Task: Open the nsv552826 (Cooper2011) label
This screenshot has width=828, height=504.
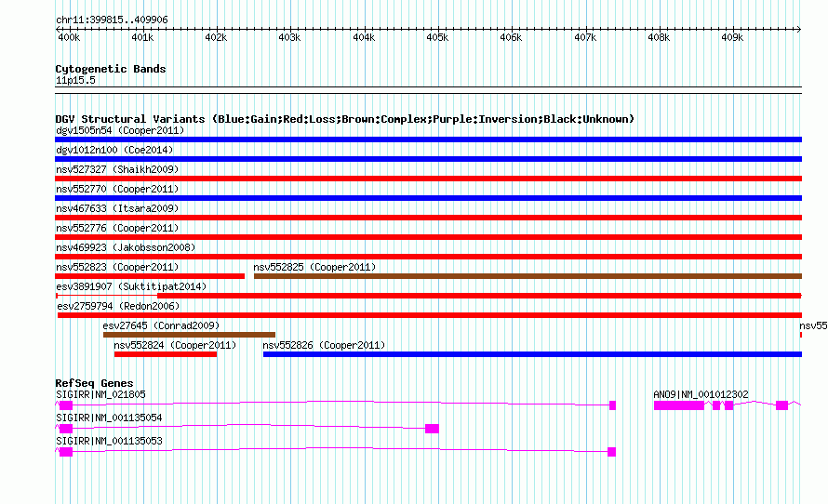Action: [324, 345]
